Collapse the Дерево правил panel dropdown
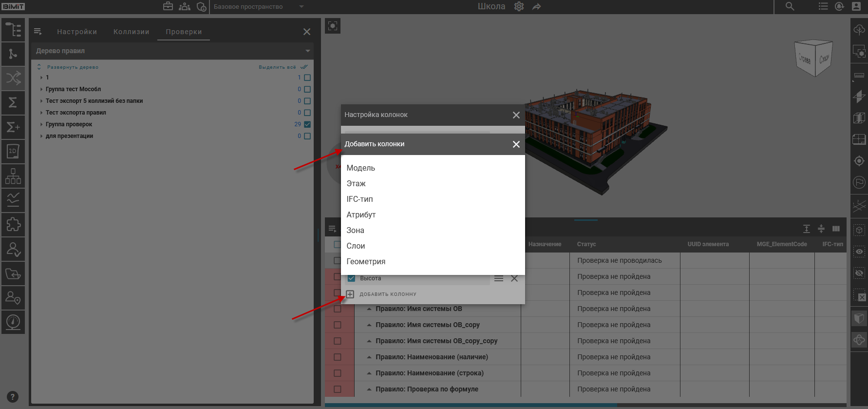 click(307, 51)
